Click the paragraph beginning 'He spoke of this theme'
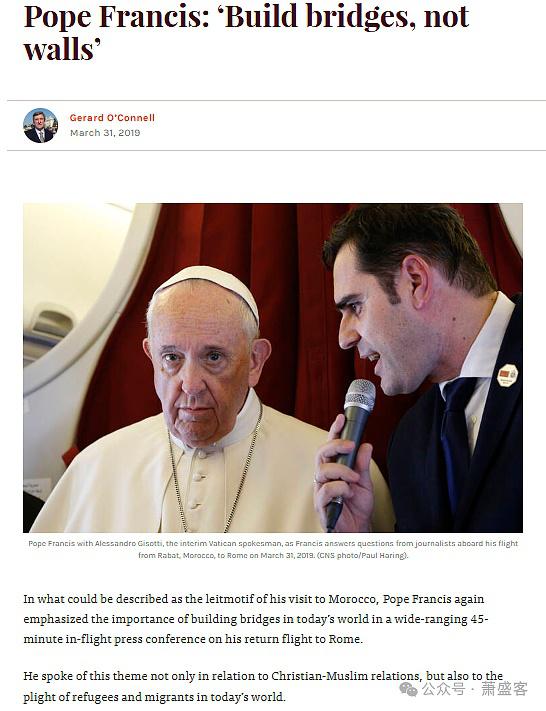Image resolution: width=546 pixels, height=711 pixels. (263, 686)
